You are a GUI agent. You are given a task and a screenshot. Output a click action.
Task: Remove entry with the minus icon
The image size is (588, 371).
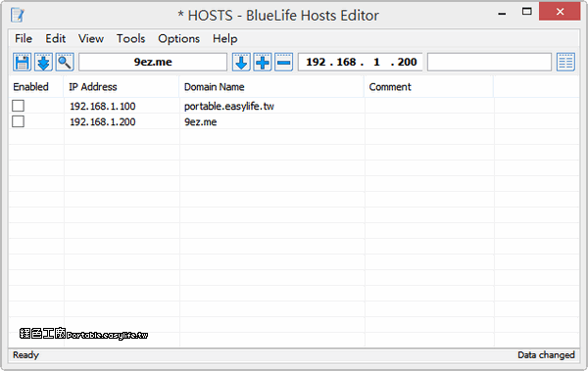[284, 62]
